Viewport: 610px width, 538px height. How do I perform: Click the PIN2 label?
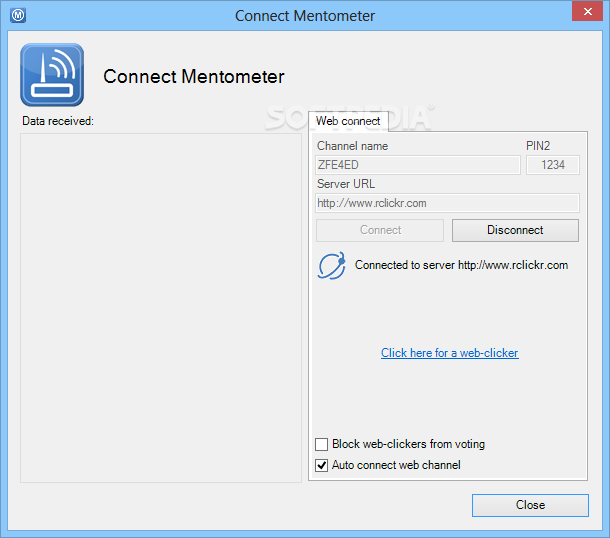(x=538, y=146)
